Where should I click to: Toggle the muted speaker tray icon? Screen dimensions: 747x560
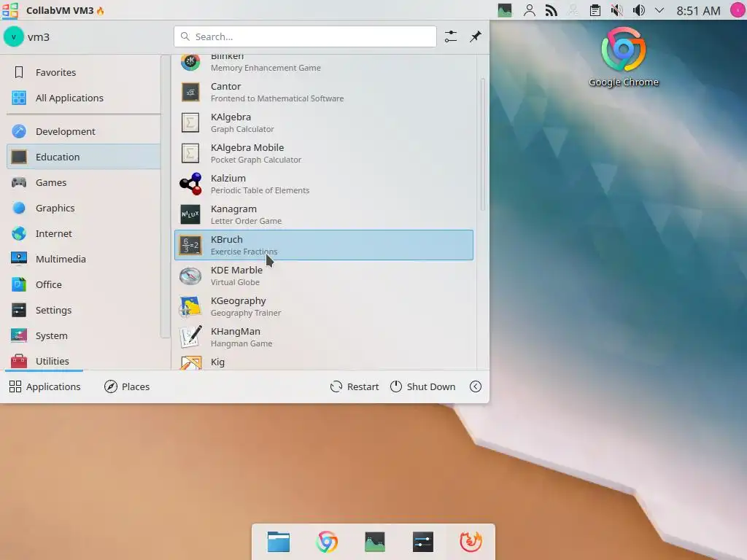pos(617,10)
